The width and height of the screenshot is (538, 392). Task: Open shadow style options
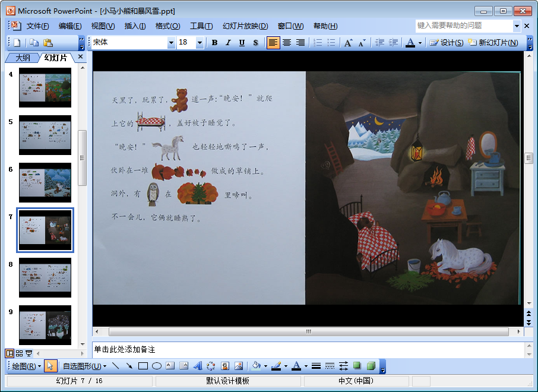(357, 366)
